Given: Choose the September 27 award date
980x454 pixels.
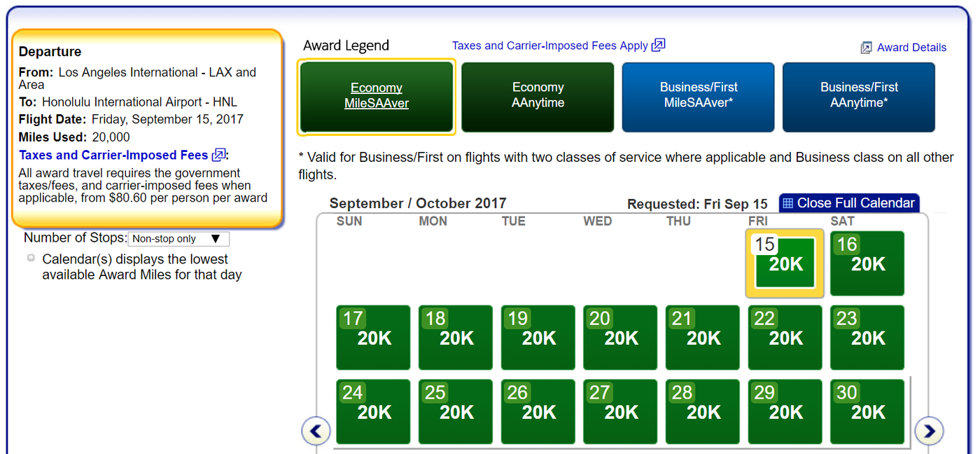Looking at the screenshot, I should [x=620, y=412].
